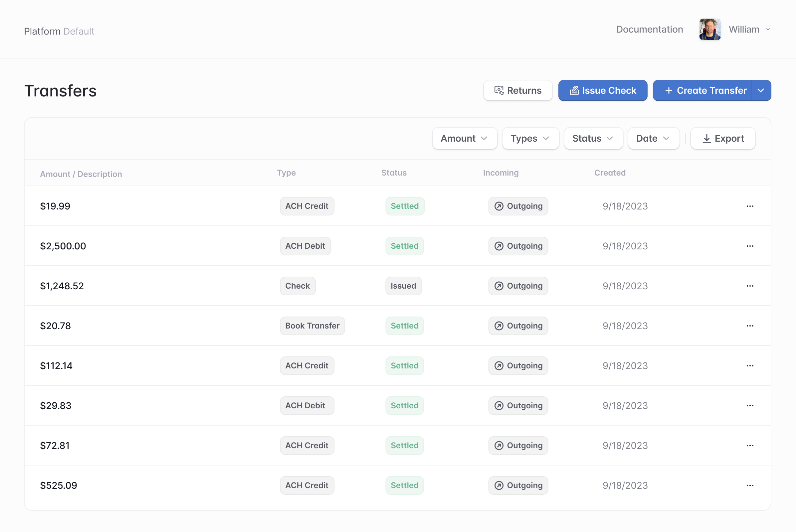Image resolution: width=796 pixels, height=532 pixels.
Task: Open three-dot menu for $1,248.52 check
Action: (x=750, y=286)
